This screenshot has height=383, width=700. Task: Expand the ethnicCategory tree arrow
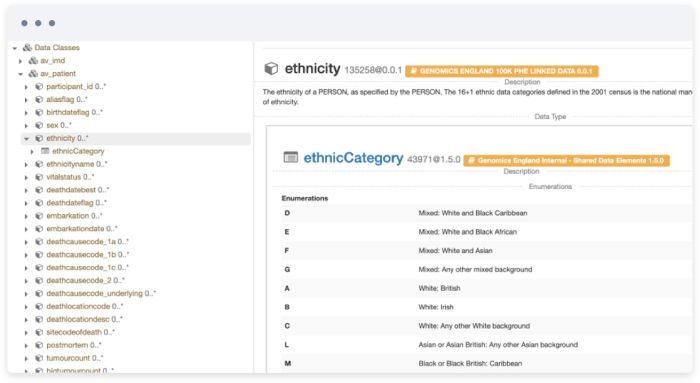tap(32, 152)
